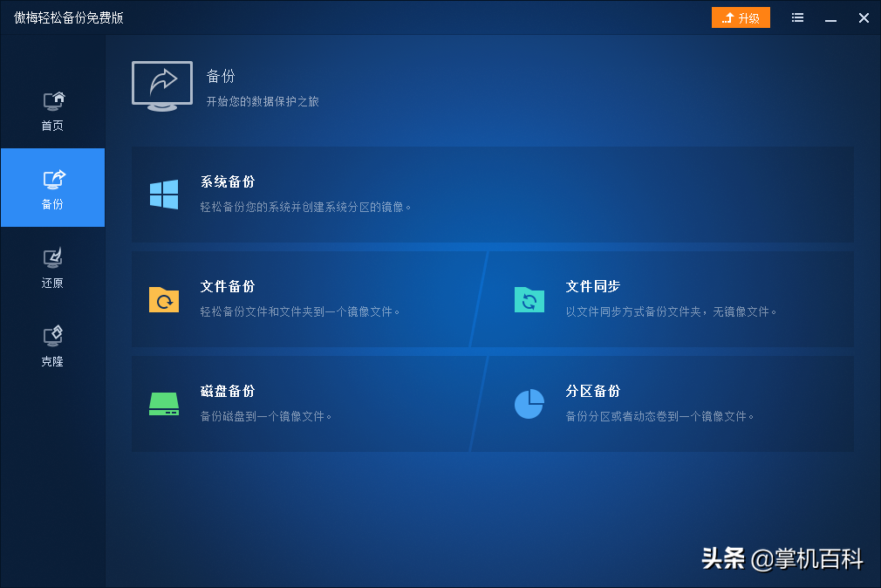Click the 分区备份 title text
This screenshot has height=588, width=881.
click(593, 391)
